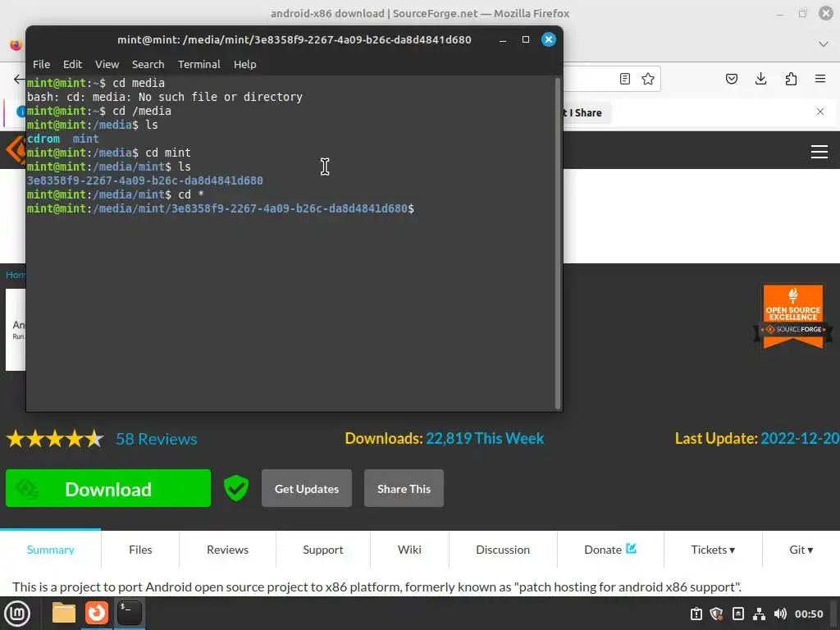
Task: Maximize the terminal window
Action: (x=526, y=39)
